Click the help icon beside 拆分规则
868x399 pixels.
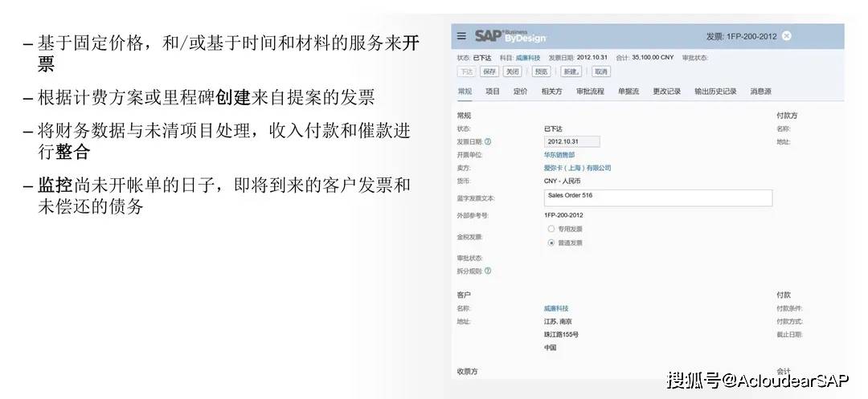pos(488,271)
